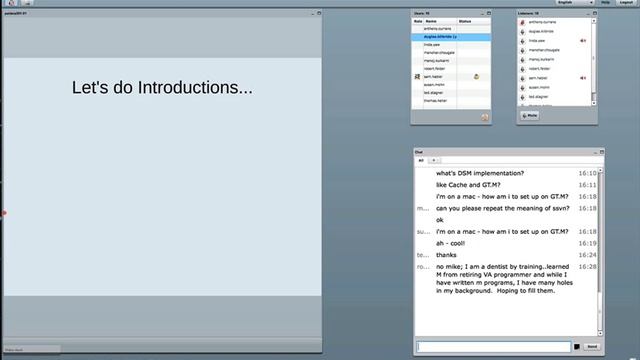
Task: Maximize the Chat window
Action: (x=602, y=152)
